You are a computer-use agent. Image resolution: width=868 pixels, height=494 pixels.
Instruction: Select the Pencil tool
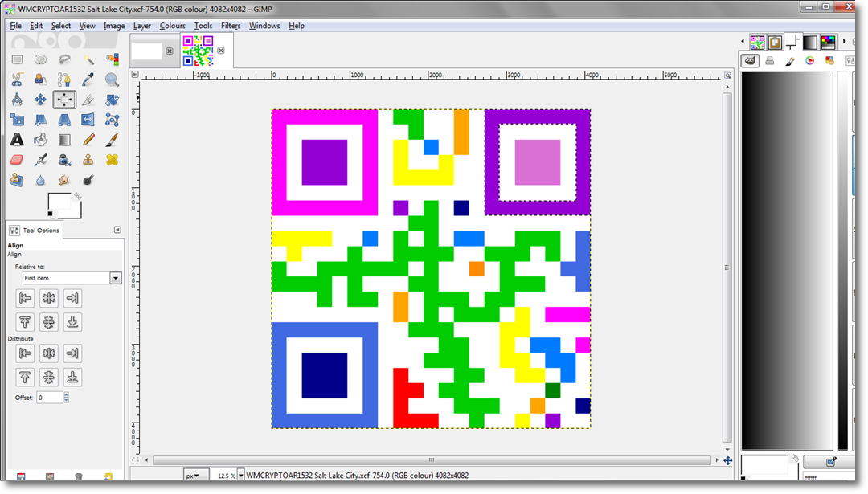(88, 140)
